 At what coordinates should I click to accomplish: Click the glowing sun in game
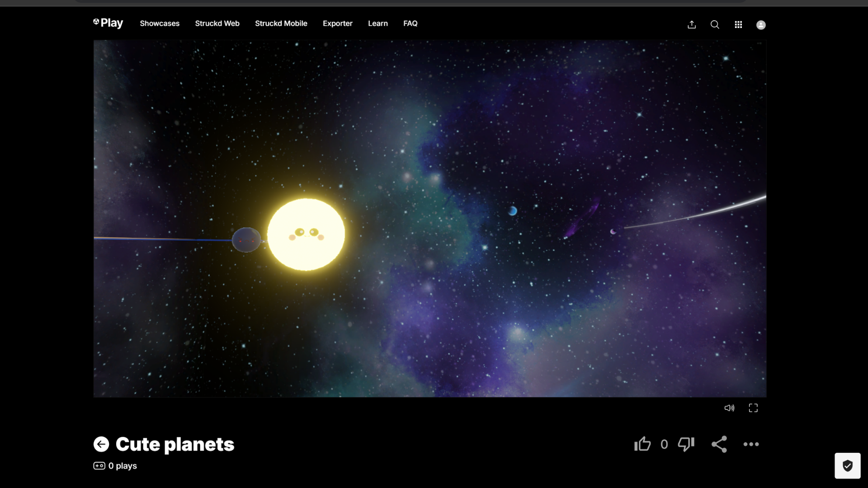pos(306,234)
